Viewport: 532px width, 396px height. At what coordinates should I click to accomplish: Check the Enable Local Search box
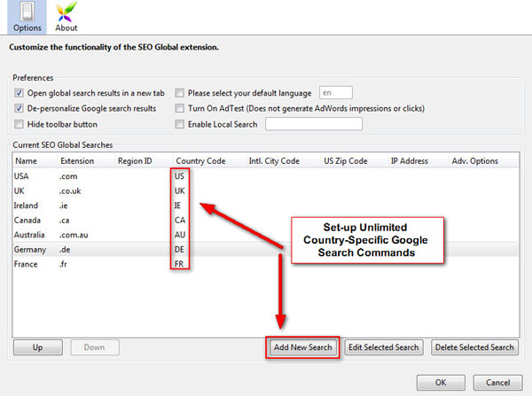point(179,124)
